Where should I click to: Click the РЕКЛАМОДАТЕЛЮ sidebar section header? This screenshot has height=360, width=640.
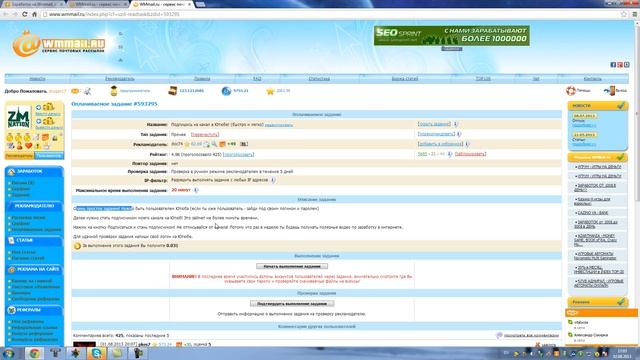[34, 206]
